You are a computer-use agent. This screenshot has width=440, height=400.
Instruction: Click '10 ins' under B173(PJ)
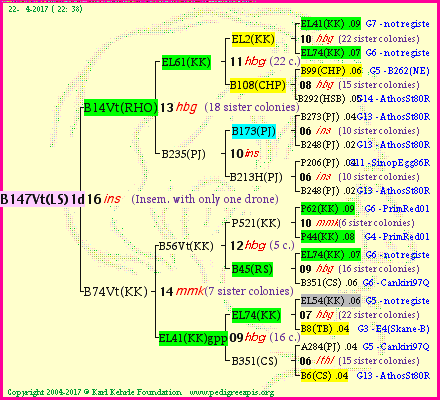pos(245,153)
